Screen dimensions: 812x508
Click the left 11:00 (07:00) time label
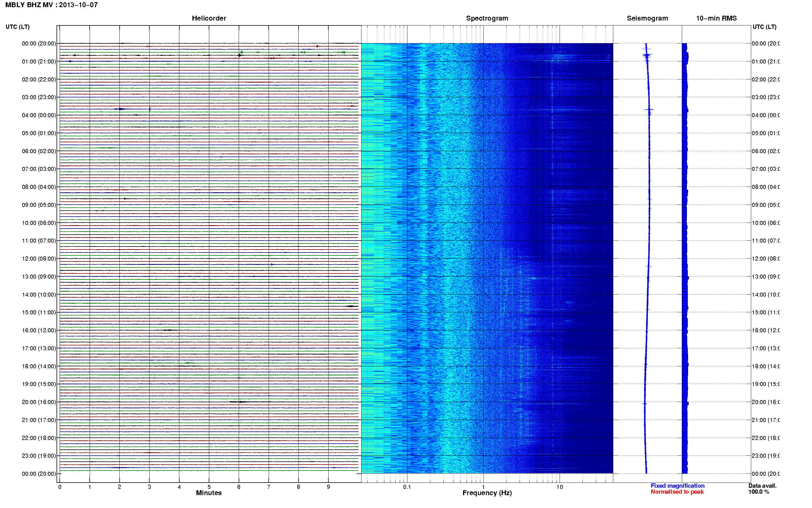39,241
